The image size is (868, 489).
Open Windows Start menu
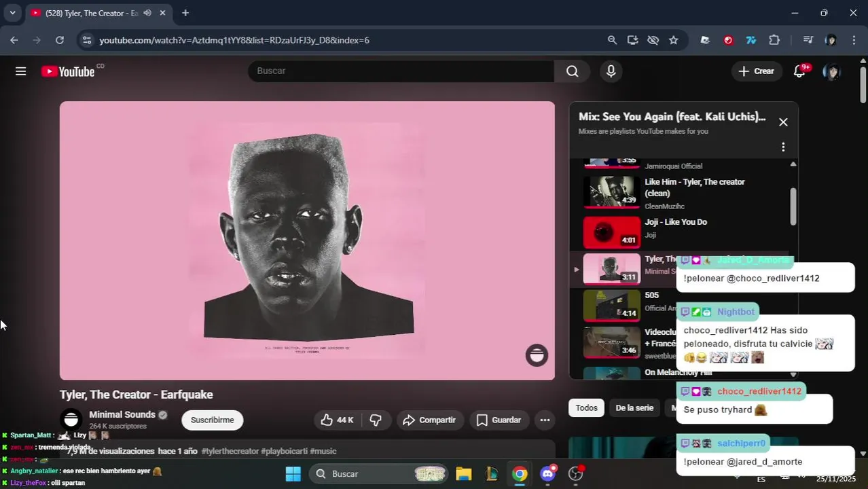pos(293,474)
